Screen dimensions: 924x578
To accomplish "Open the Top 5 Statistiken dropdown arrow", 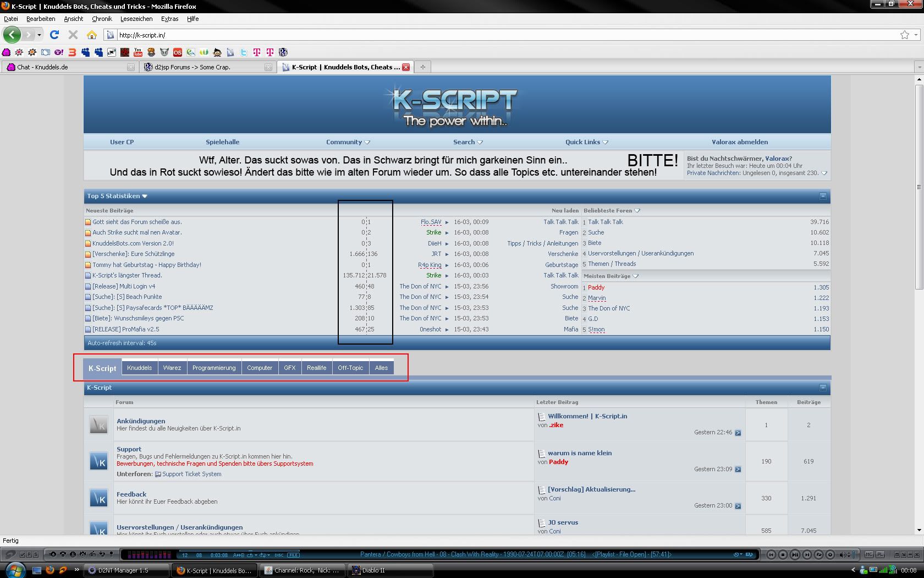I will click(145, 197).
